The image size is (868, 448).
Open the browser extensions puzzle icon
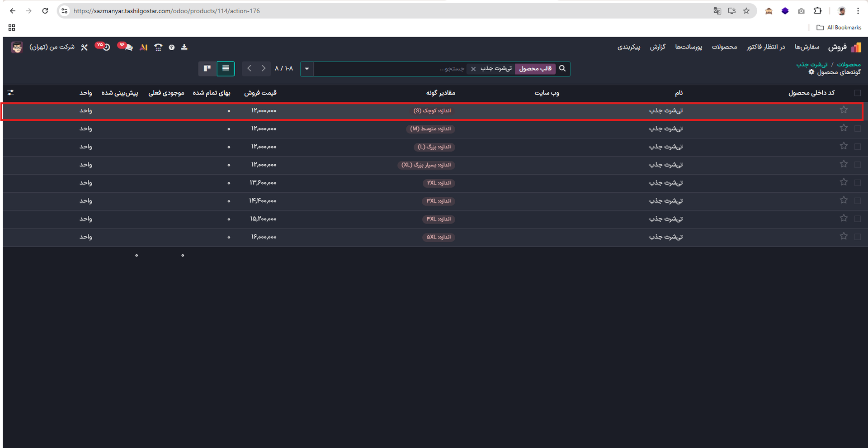[x=818, y=11]
